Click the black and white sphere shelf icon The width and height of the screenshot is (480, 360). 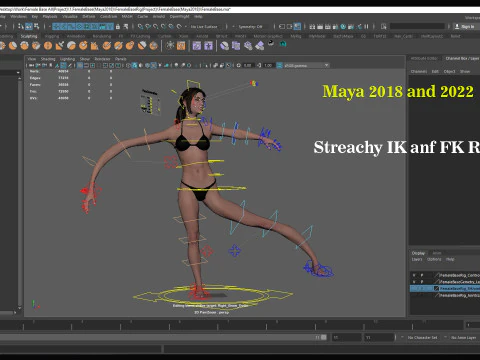point(271,43)
